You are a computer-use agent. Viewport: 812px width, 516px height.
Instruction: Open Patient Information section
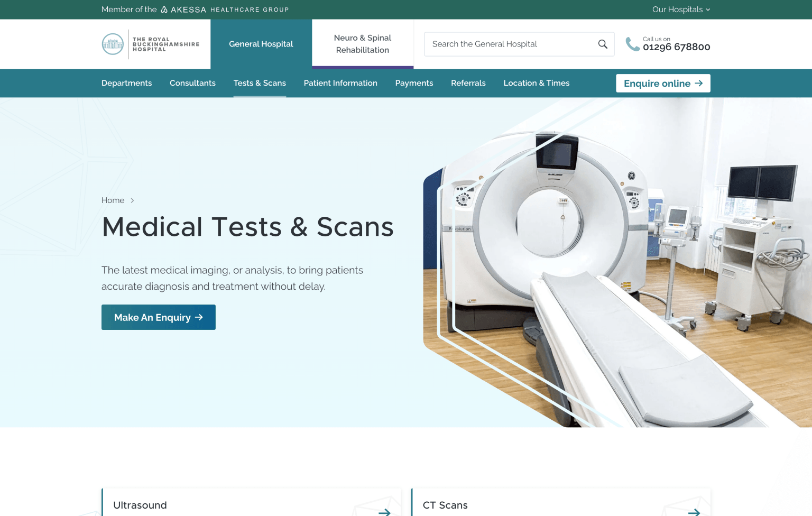(x=340, y=83)
